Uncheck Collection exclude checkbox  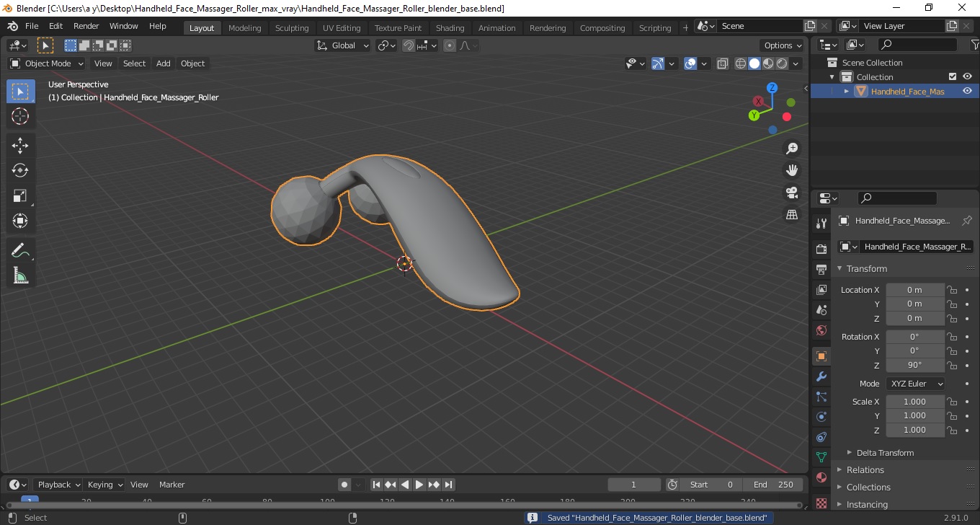pyautogui.click(x=953, y=76)
